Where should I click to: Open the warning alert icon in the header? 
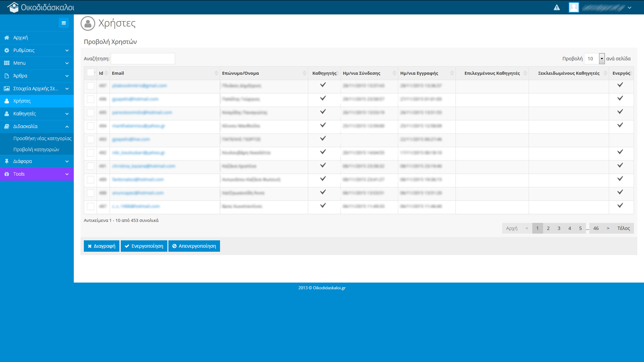pyautogui.click(x=557, y=7)
